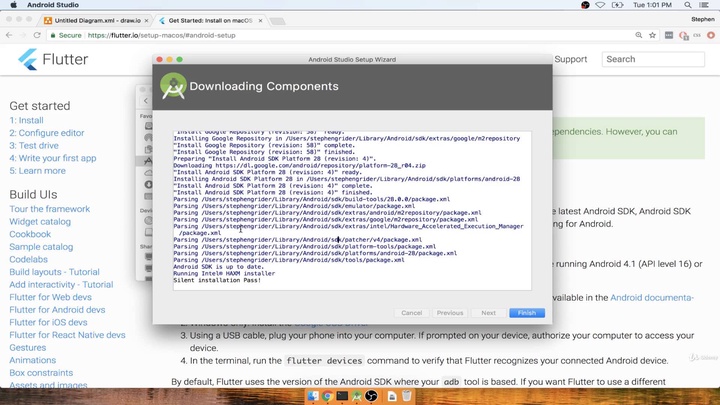Bookmark this page with the star icon
This screenshot has width=720, height=405.
[652, 35]
